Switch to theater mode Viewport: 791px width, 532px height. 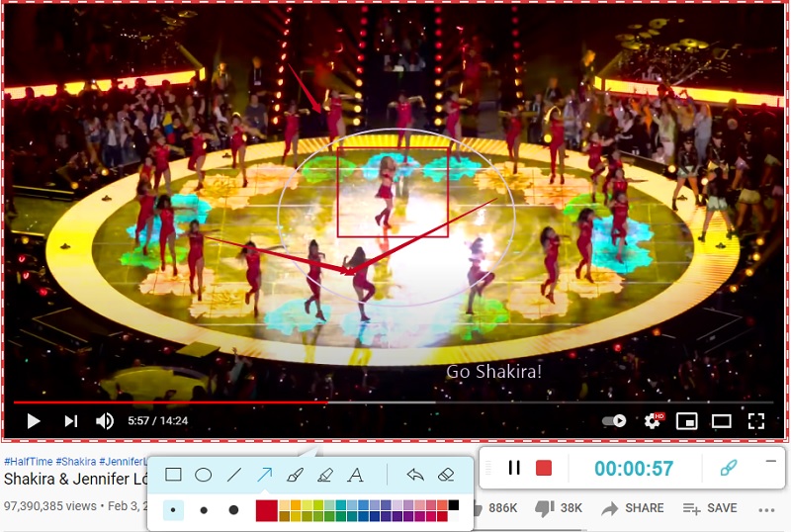(x=722, y=421)
